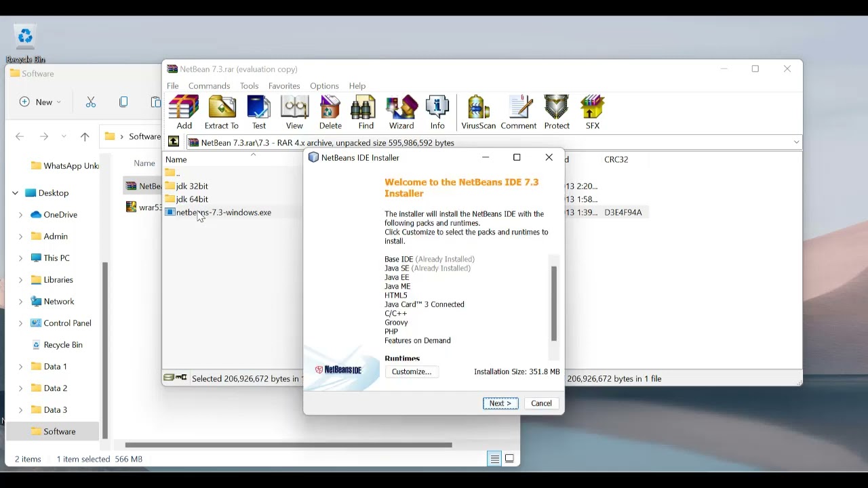The image size is (868, 488).
Task: Create SFX archive
Action: tap(593, 113)
